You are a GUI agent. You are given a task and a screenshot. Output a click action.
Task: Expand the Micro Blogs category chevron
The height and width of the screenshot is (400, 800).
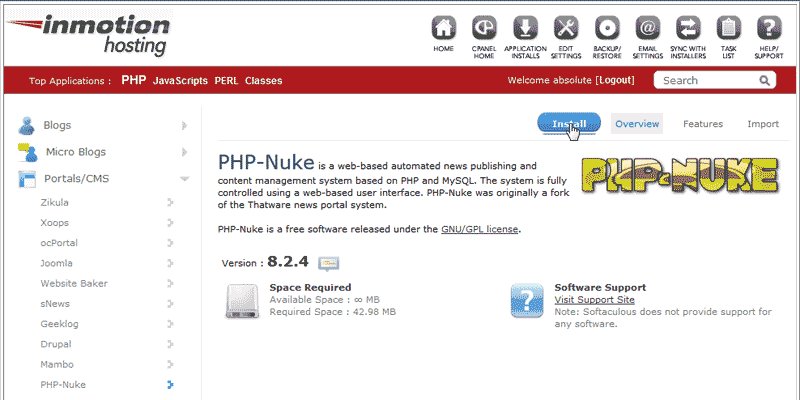point(184,152)
